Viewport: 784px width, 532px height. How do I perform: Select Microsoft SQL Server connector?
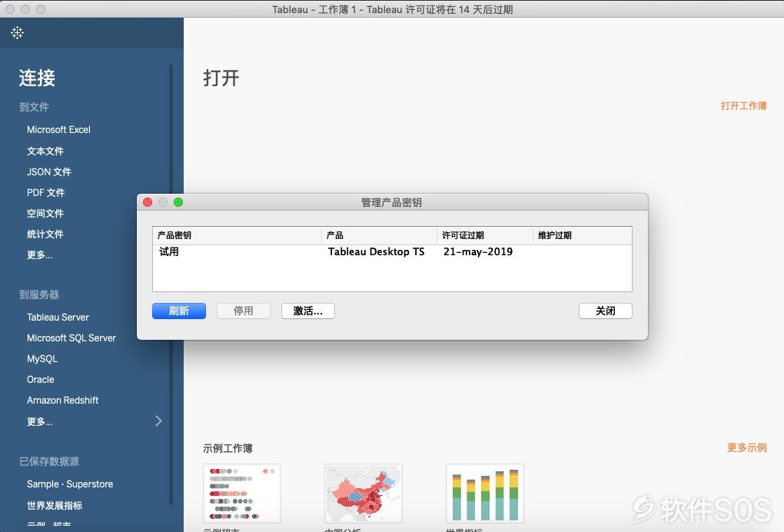pyautogui.click(x=71, y=338)
